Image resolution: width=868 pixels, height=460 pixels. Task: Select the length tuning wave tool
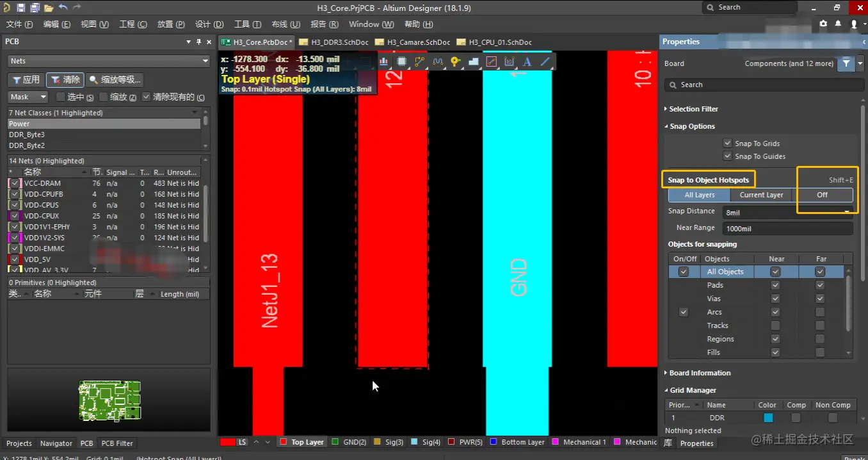click(438, 62)
